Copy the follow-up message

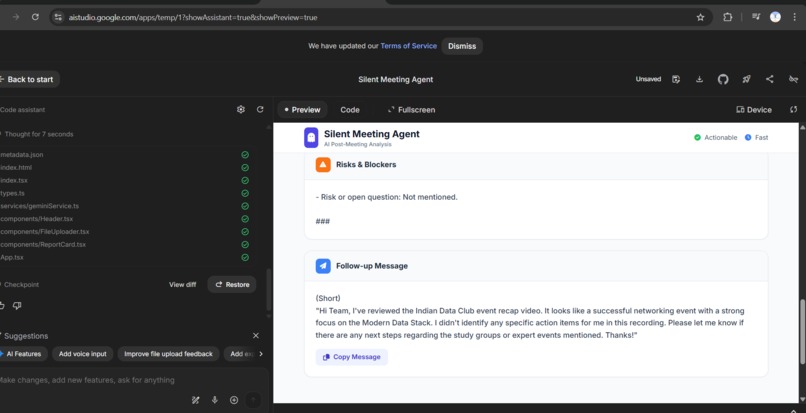[x=352, y=357]
